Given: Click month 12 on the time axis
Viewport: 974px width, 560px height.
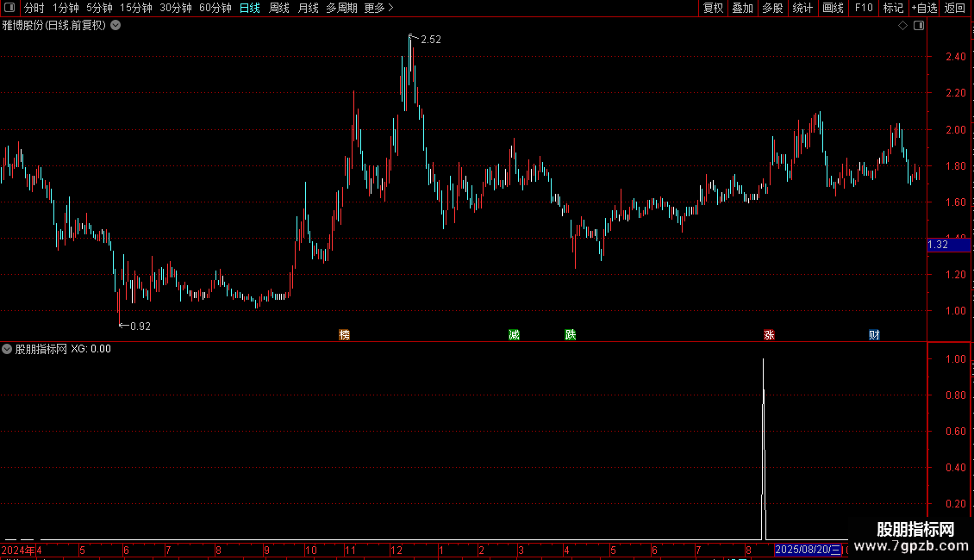Looking at the screenshot, I should pyautogui.click(x=396, y=550).
